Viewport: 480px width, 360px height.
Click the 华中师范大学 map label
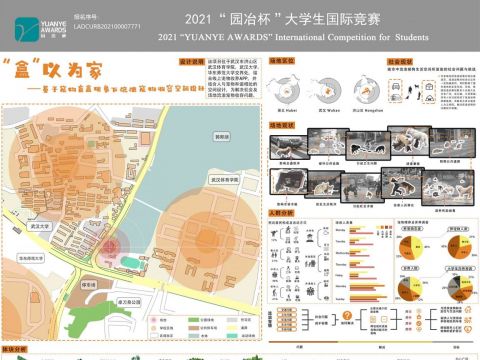coord(30,258)
